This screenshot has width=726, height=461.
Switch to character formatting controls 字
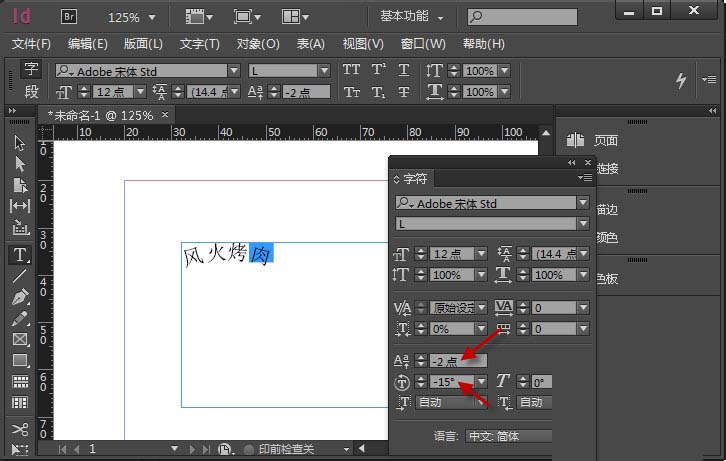31,69
